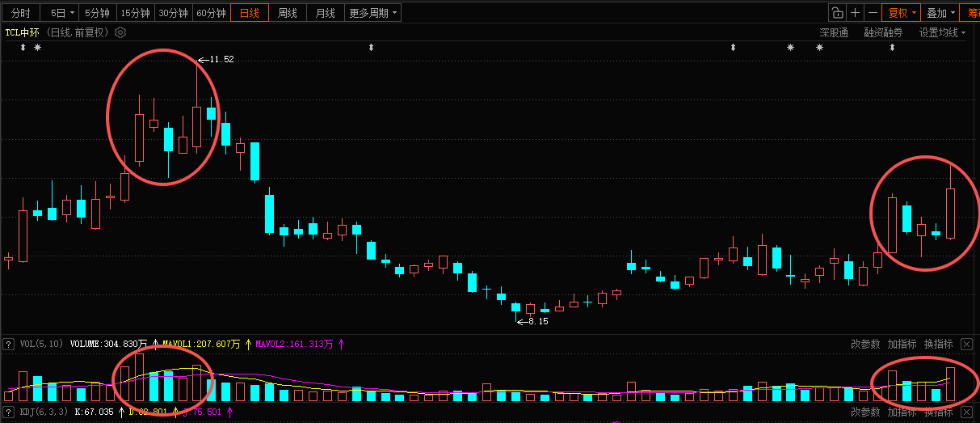Select the 日线 daily chart tab
The image size is (980, 423).
250,13
